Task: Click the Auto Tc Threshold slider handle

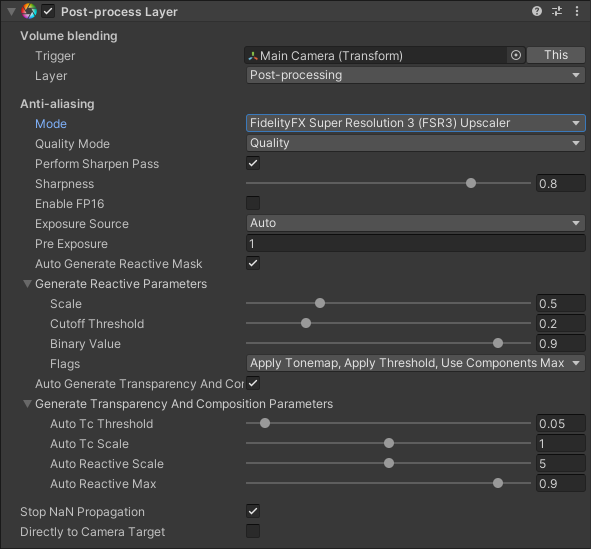Action: tap(265, 423)
